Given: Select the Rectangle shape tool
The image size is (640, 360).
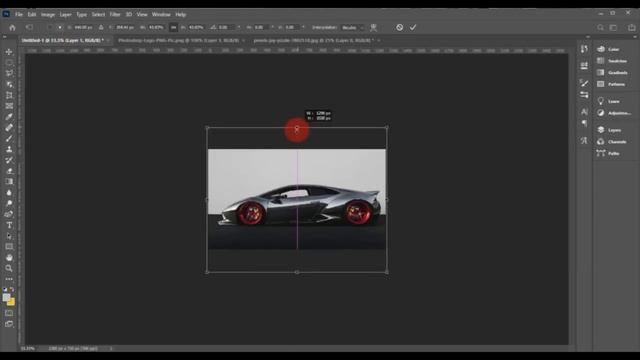Looking at the screenshot, I should pyautogui.click(x=9, y=247).
